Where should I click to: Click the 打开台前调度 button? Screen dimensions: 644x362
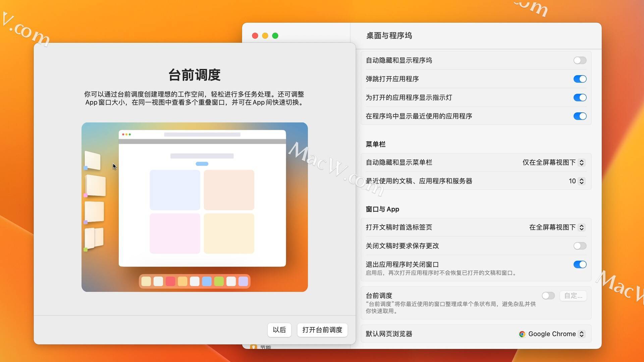(322, 330)
